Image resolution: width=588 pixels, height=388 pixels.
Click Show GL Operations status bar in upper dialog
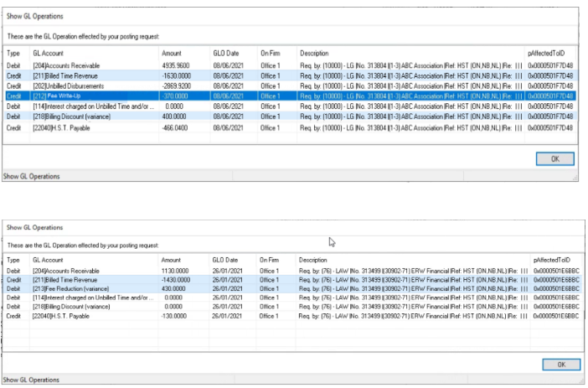pos(32,176)
